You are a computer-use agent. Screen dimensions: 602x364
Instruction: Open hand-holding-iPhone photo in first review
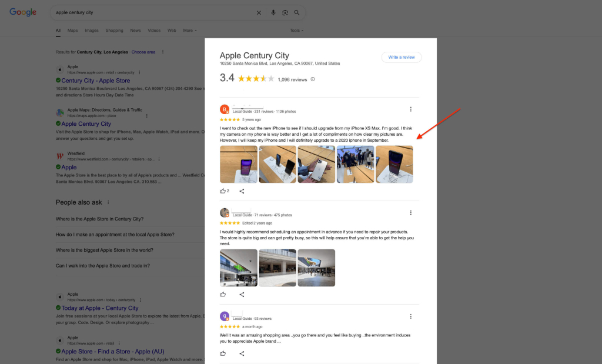(x=316, y=164)
